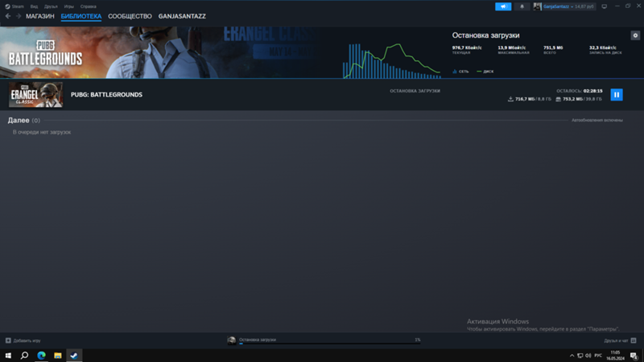The width and height of the screenshot is (644, 362).
Task: Show hidden system tray icons chevron
Action: (572, 356)
